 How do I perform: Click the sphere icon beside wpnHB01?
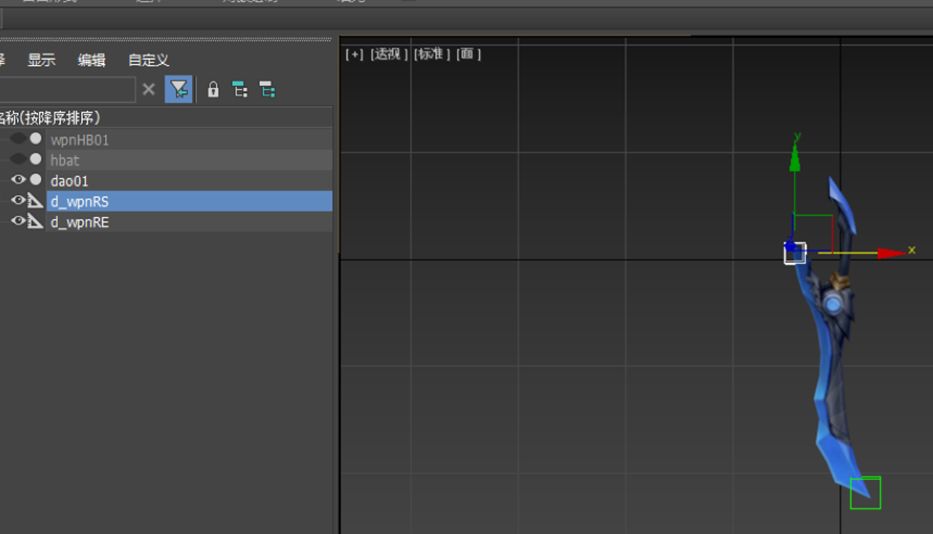click(x=36, y=138)
